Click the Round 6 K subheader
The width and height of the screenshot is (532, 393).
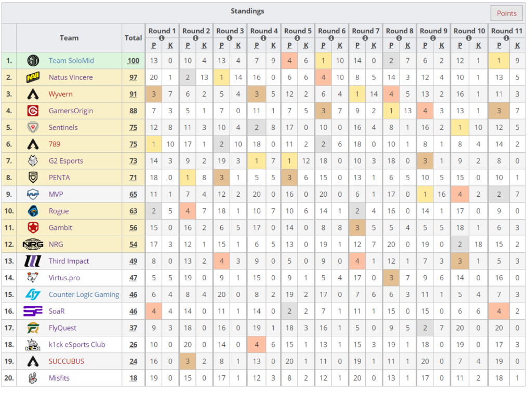point(340,46)
